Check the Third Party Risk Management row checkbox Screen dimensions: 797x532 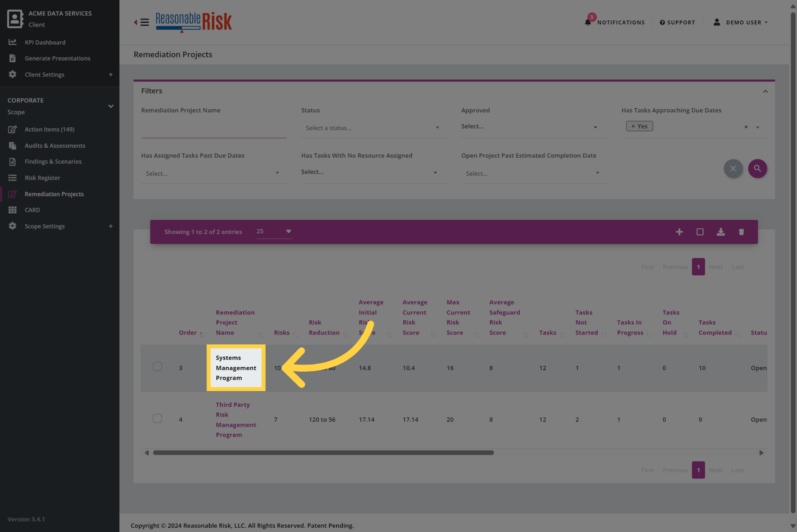(157, 418)
